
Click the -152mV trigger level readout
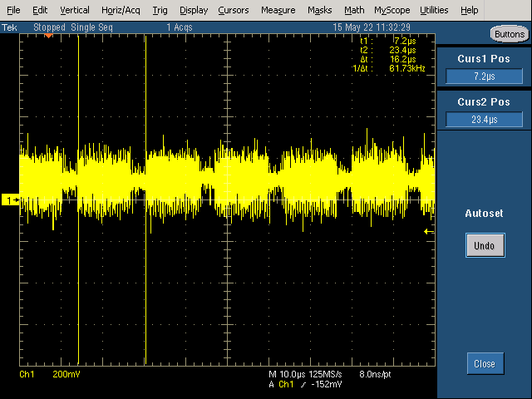click(x=326, y=384)
